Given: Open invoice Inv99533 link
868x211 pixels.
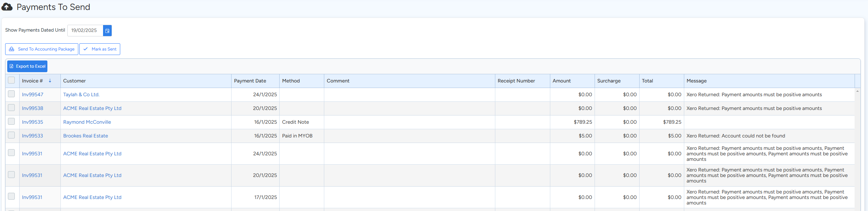Looking at the screenshot, I should coord(32,136).
